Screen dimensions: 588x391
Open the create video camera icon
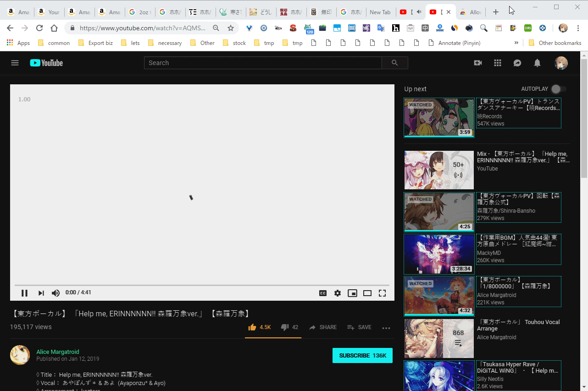pyautogui.click(x=477, y=63)
